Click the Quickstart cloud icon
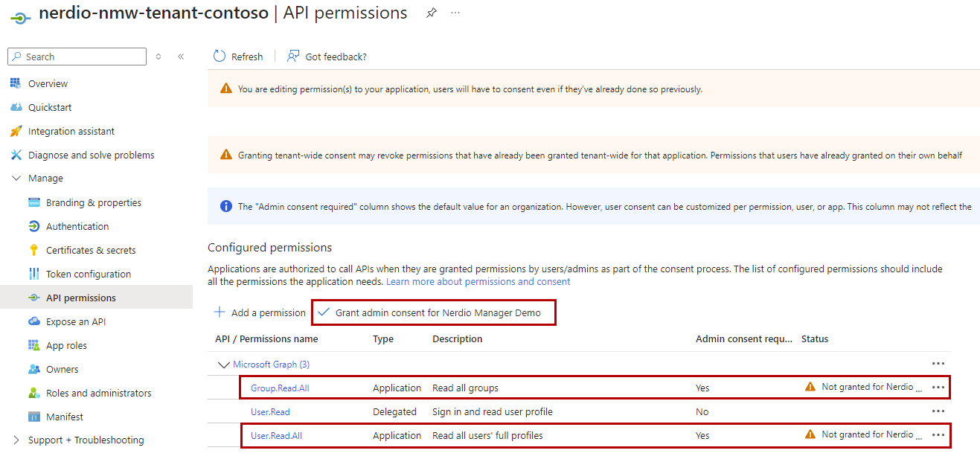 [x=16, y=107]
